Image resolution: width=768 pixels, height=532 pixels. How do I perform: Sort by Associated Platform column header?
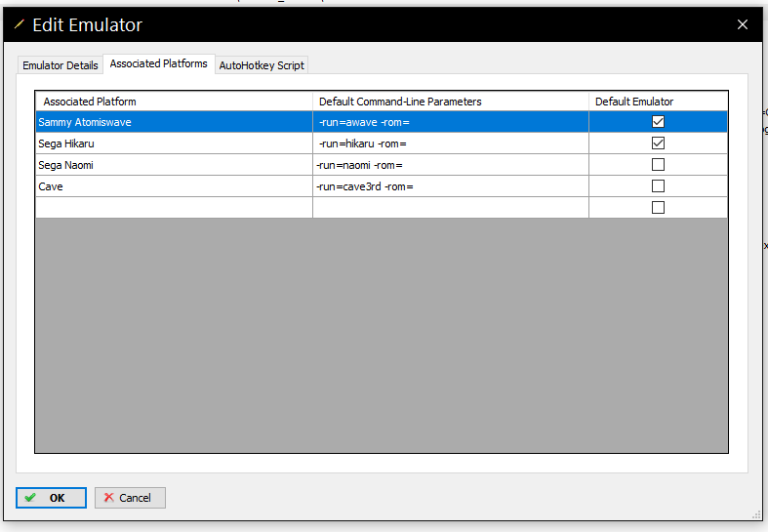coord(174,102)
